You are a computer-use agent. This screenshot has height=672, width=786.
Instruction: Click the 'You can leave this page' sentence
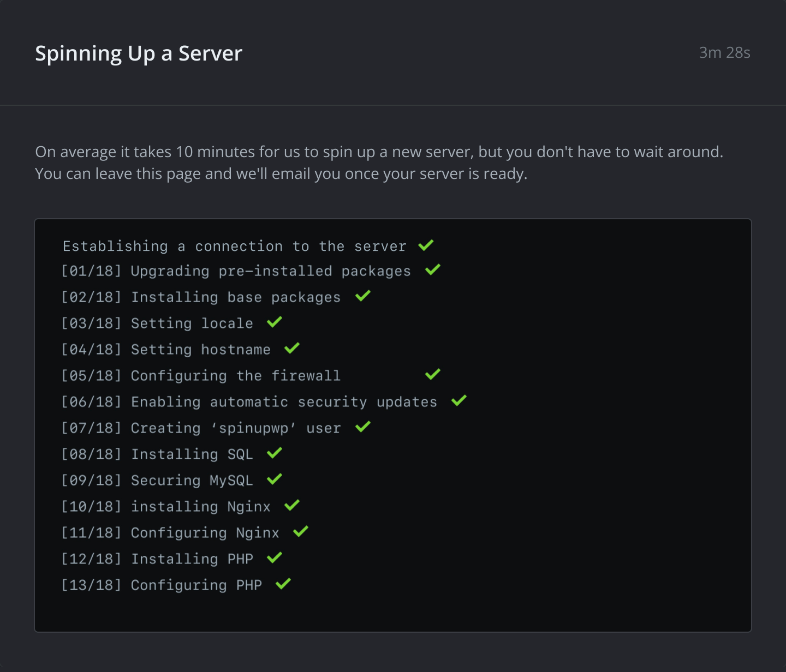pyautogui.click(x=281, y=174)
